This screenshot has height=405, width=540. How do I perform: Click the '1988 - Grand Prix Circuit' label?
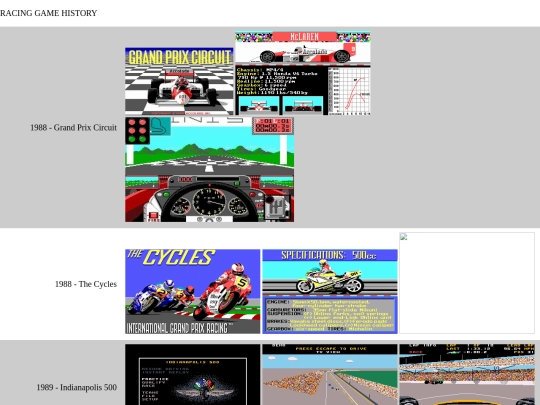73,127
